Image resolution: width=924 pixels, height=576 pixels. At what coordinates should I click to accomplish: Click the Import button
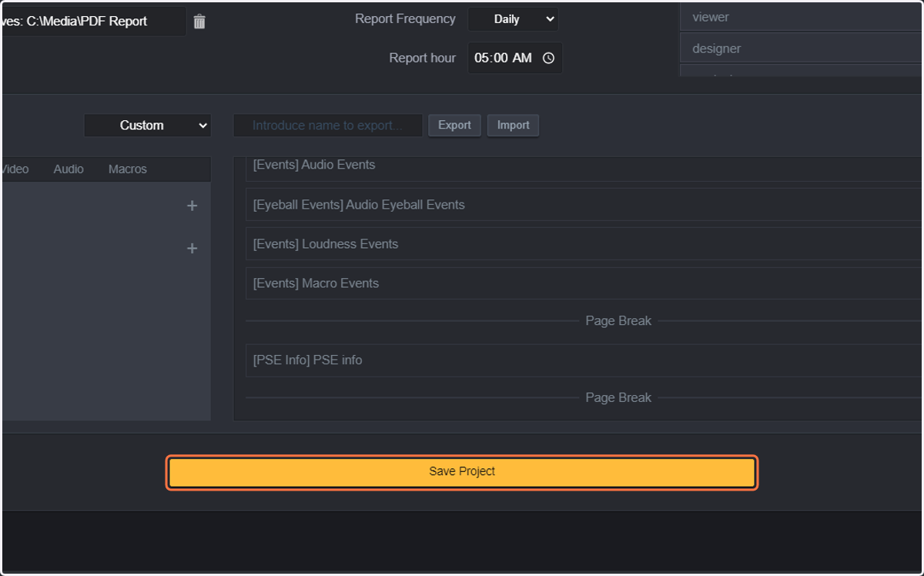tap(513, 126)
